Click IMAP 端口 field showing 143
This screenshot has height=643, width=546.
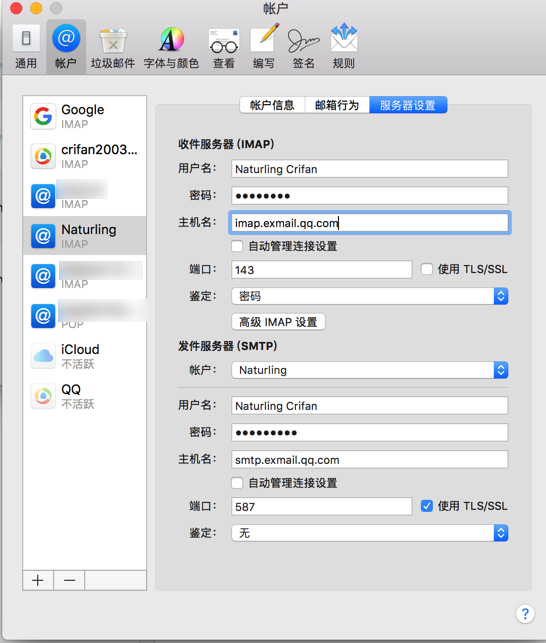click(322, 269)
